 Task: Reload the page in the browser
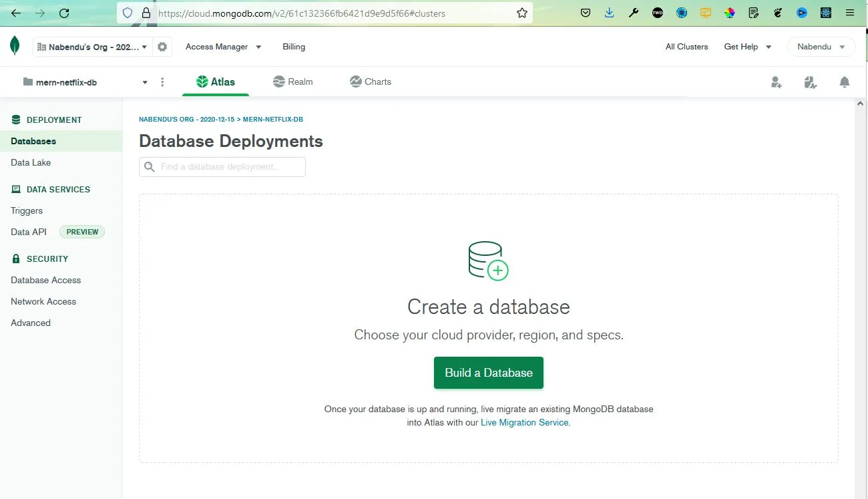tap(64, 13)
